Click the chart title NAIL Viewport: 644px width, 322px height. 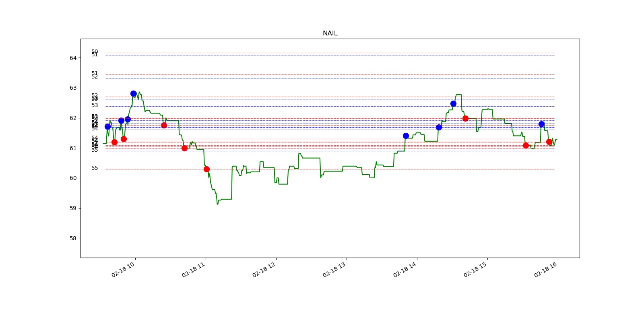330,33
